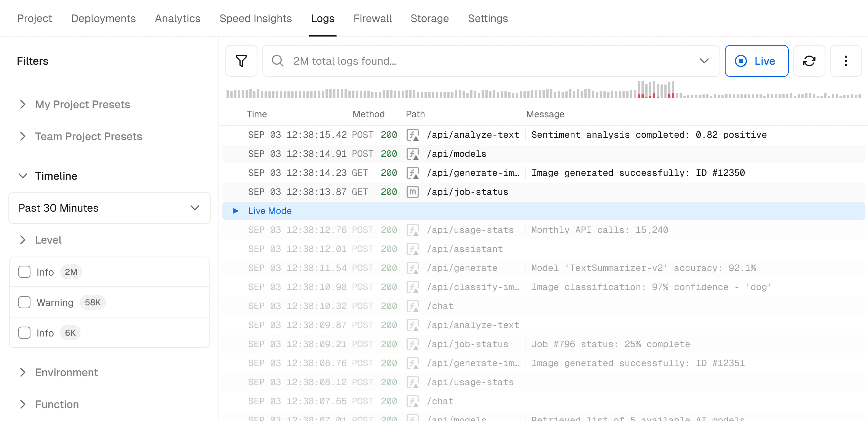Click the search magnifier icon in logs
Screen dimensions: 868x421
277,61
